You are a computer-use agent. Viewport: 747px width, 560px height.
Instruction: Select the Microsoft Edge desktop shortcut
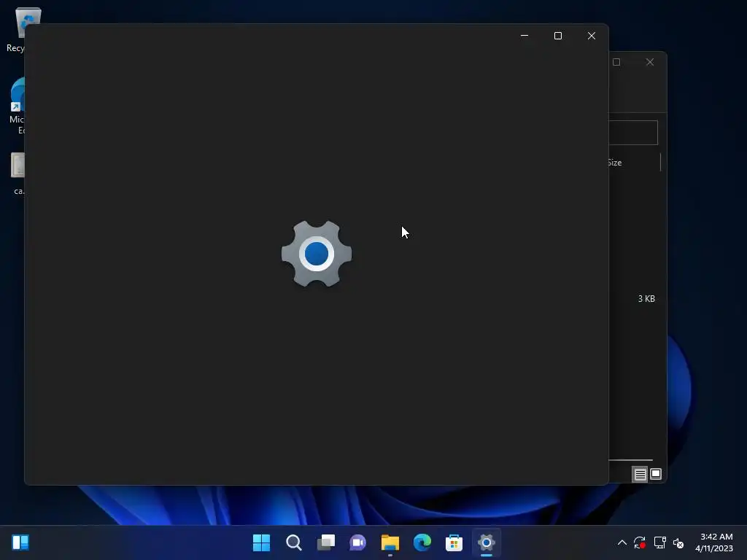(17, 106)
